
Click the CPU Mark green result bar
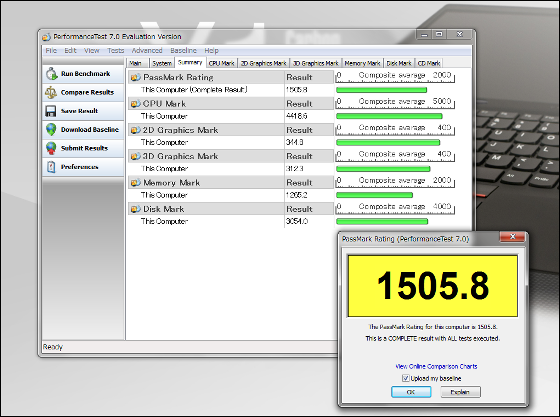click(x=389, y=116)
